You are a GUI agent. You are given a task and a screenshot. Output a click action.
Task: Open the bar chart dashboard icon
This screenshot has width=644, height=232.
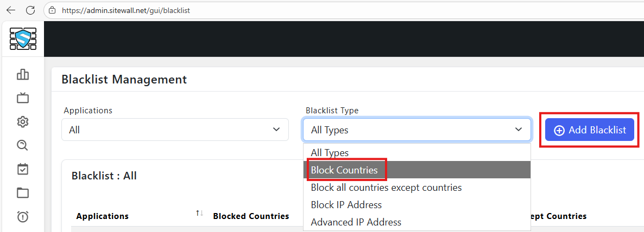tap(23, 74)
